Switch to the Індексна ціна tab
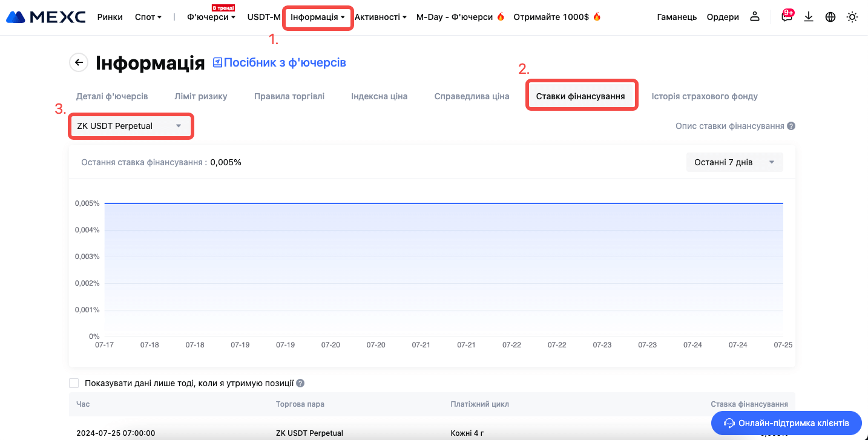This screenshot has width=868, height=440. pyautogui.click(x=379, y=96)
